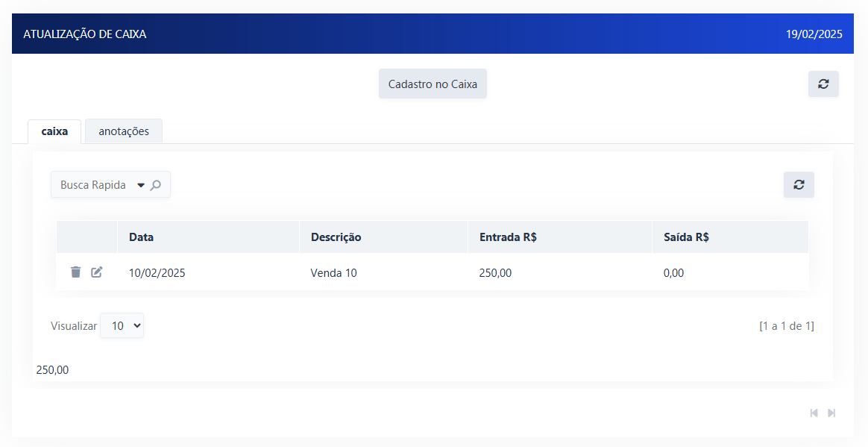Click the ATUALIZAÇÃO DE CAIXA title
868x447 pixels.
coord(85,34)
